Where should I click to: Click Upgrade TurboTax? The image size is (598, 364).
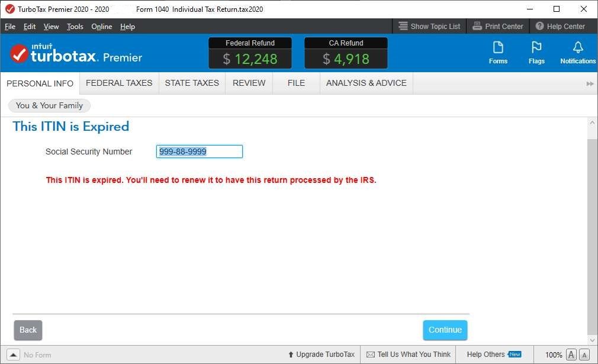pos(321,355)
